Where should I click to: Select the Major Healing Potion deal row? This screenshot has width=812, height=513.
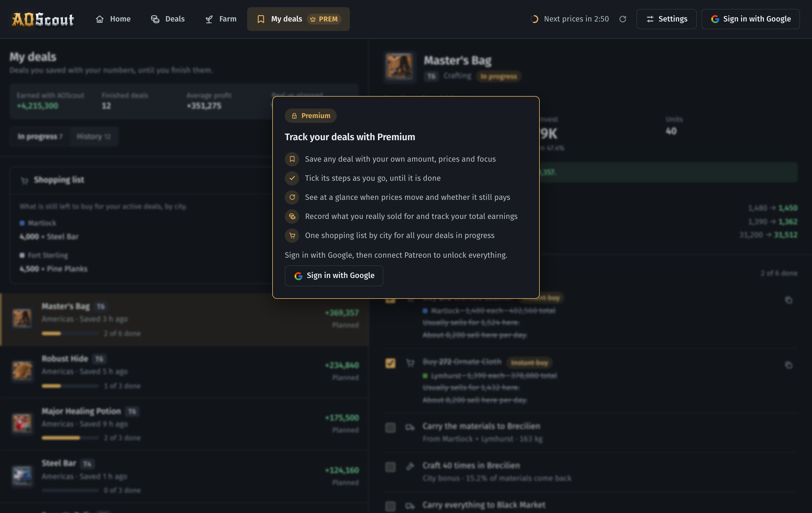coord(185,424)
